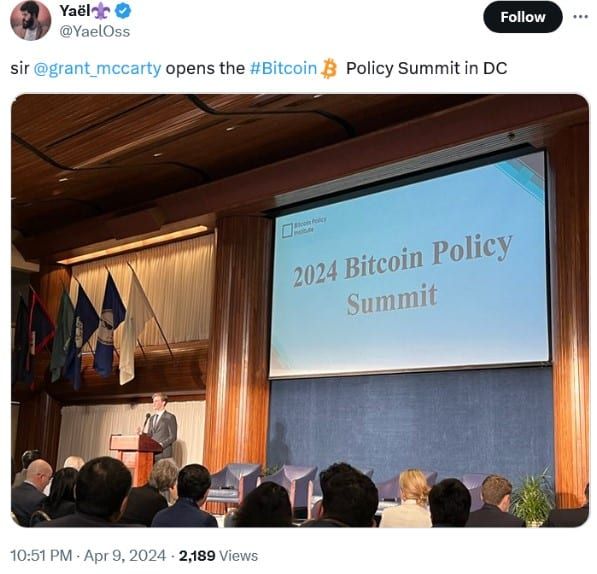Open Yaël's profile avatar picture
597x574 pixels.
coord(30,21)
